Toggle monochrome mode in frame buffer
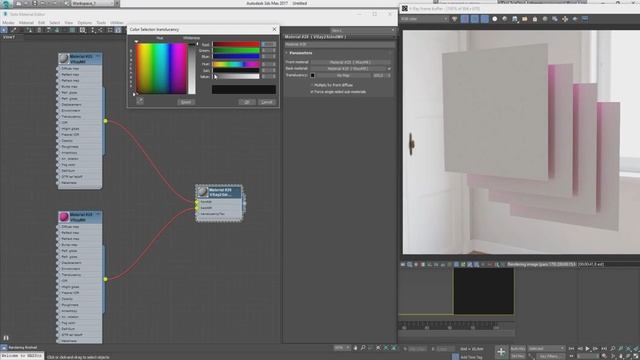The image size is (640, 360). click(504, 19)
